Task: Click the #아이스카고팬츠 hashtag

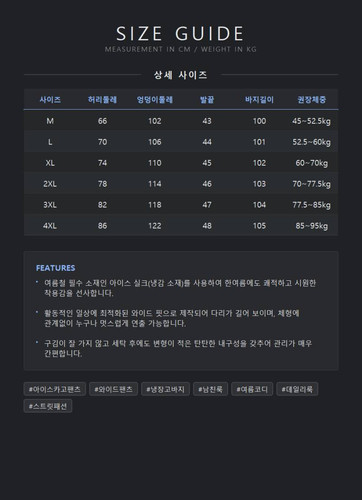Action: click(55, 389)
